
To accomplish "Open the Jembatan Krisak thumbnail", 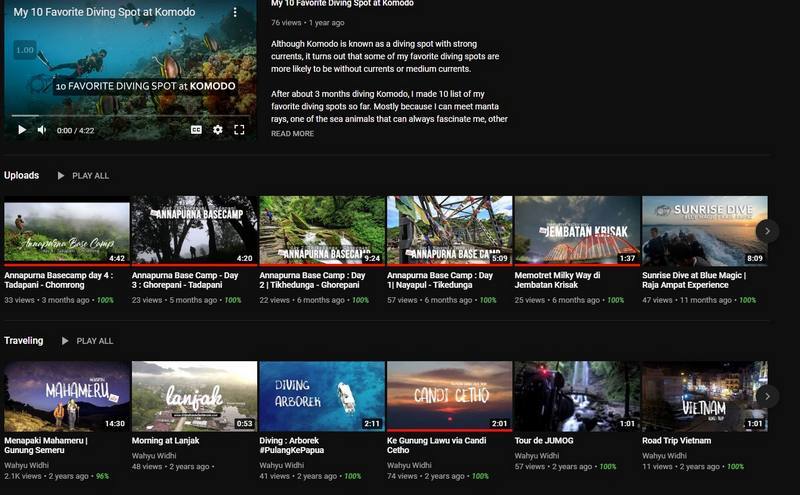I will coord(577,231).
